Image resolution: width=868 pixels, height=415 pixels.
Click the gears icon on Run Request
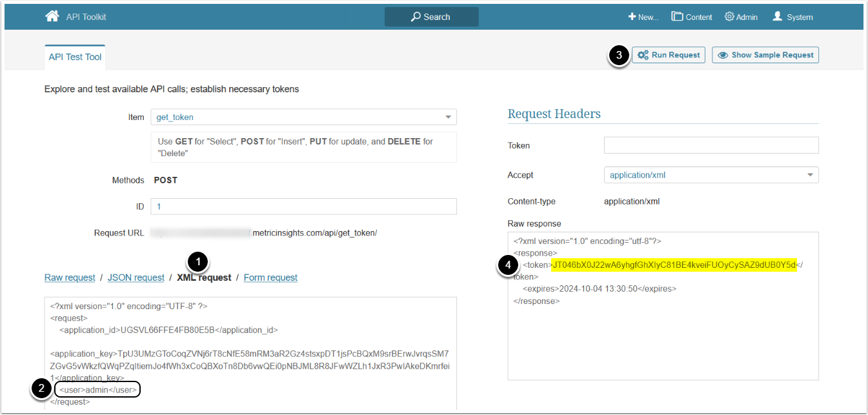pos(643,55)
